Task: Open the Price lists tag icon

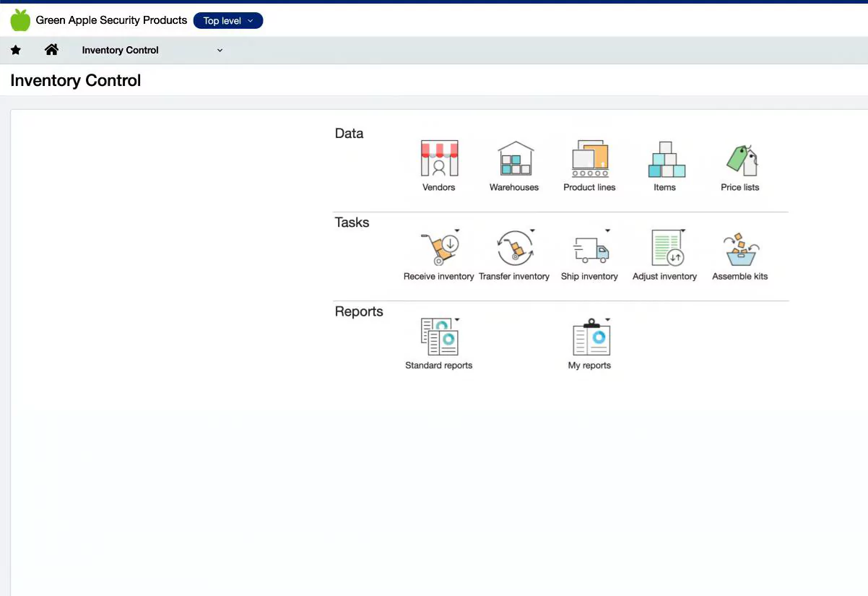Action: tap(740, 159)
